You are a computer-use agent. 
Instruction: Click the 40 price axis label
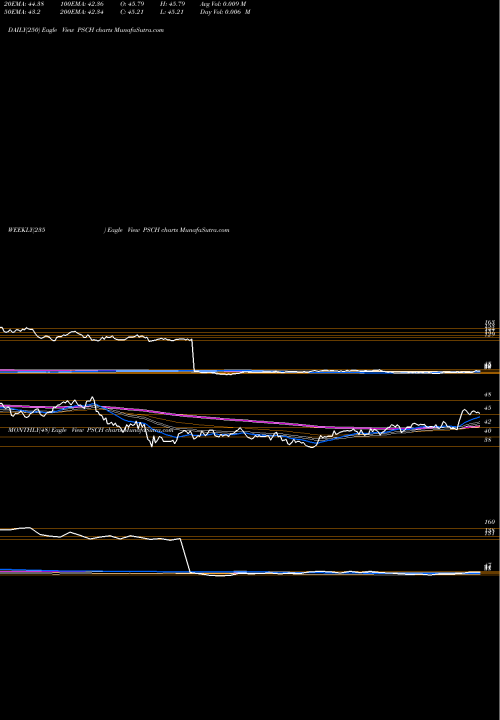click(x=489, y=431)
